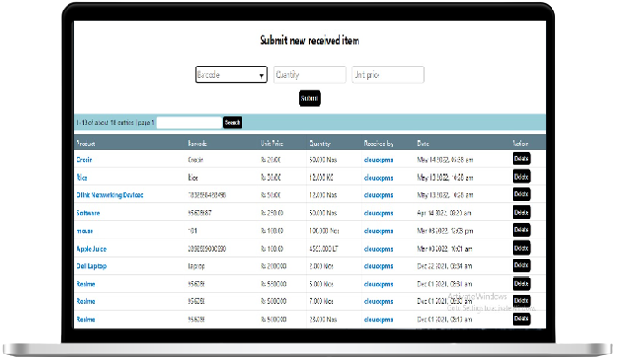This screenshot has width=620, height=364.
Task: Click the Rice row unit price cell
Action: point(270,178)
